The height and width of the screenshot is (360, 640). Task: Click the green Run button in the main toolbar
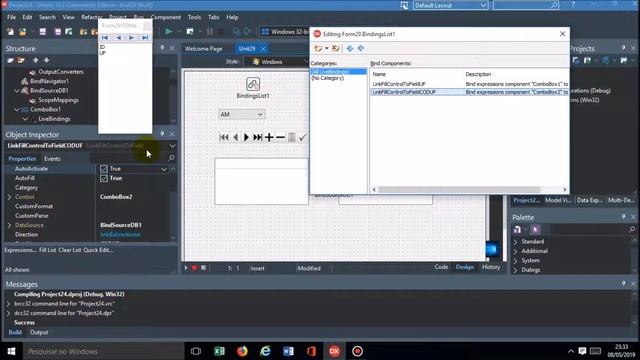pos(168,31)
